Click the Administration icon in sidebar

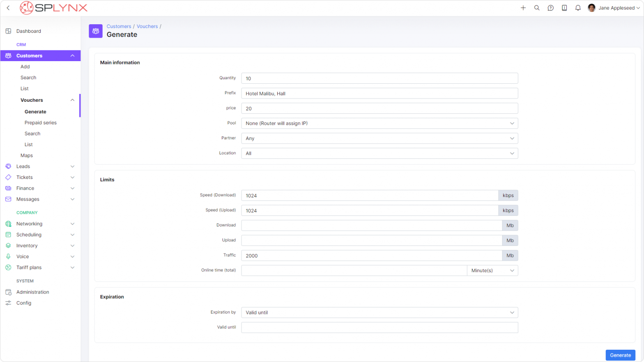[x=8, y=292]
